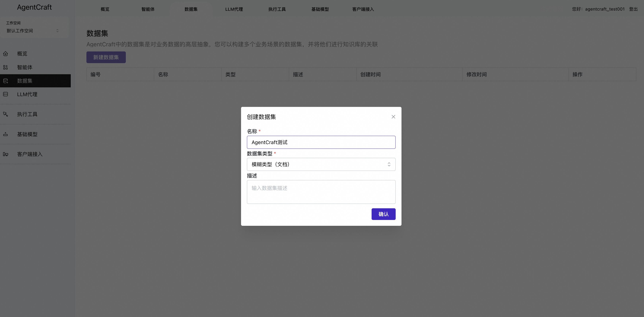Click the 新建数据集 button
Image resolution: width=644 pixels, height=317 pixels.
[106, 57]
